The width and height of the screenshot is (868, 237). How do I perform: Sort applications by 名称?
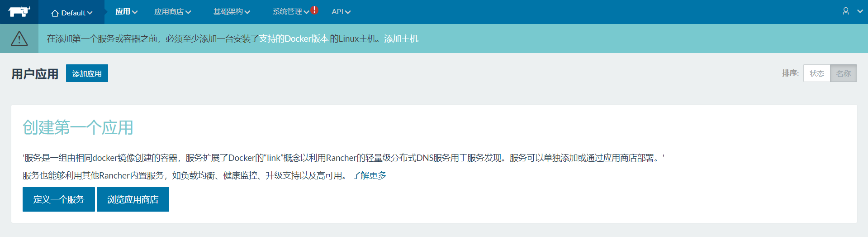(843, 73)
